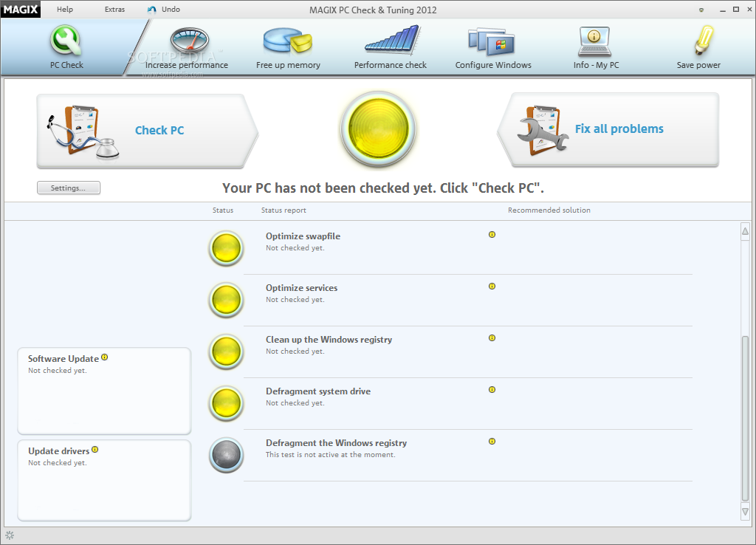Click gray Defragment the Windows registry status light
Screen dimensions: 756x545
pos(226,455)
